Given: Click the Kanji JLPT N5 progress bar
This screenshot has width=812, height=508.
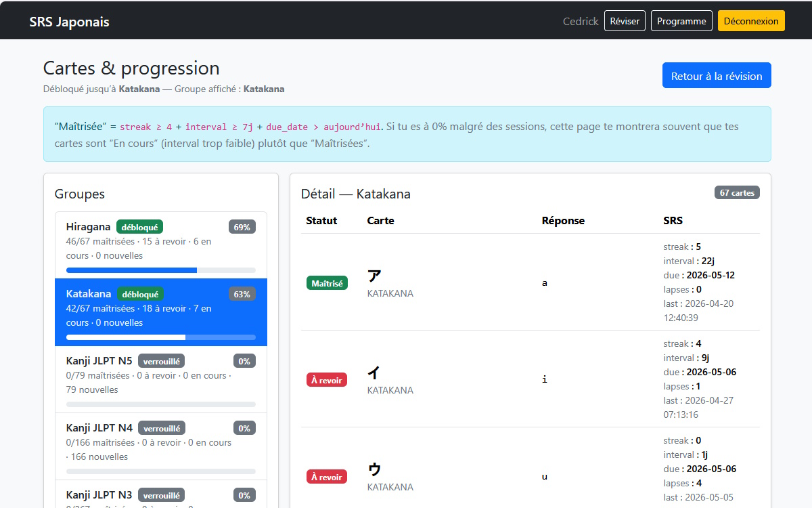Looking at the screenshot, I should (x=161, y=404).
